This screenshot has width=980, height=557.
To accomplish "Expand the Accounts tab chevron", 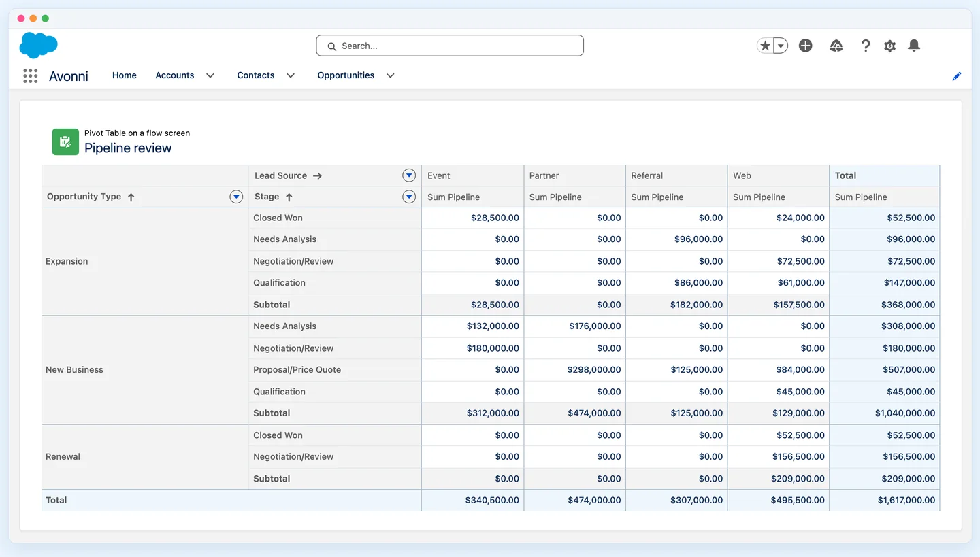I will pos(210,75).
